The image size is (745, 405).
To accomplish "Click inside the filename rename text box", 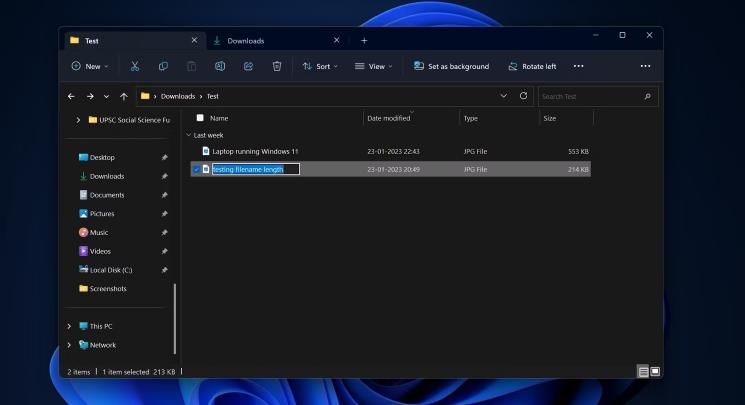I will (x=256, y=169).
